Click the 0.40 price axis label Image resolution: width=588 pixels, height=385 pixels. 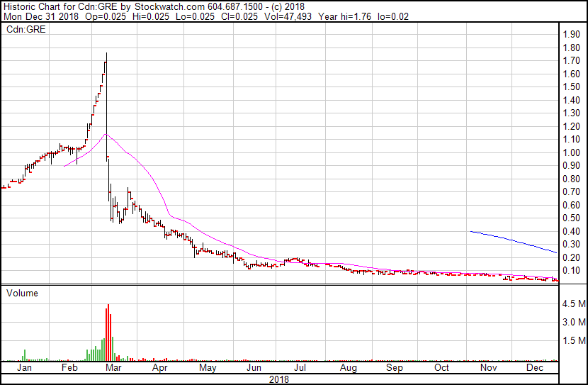pyautogui.click(x=572, y=232)
